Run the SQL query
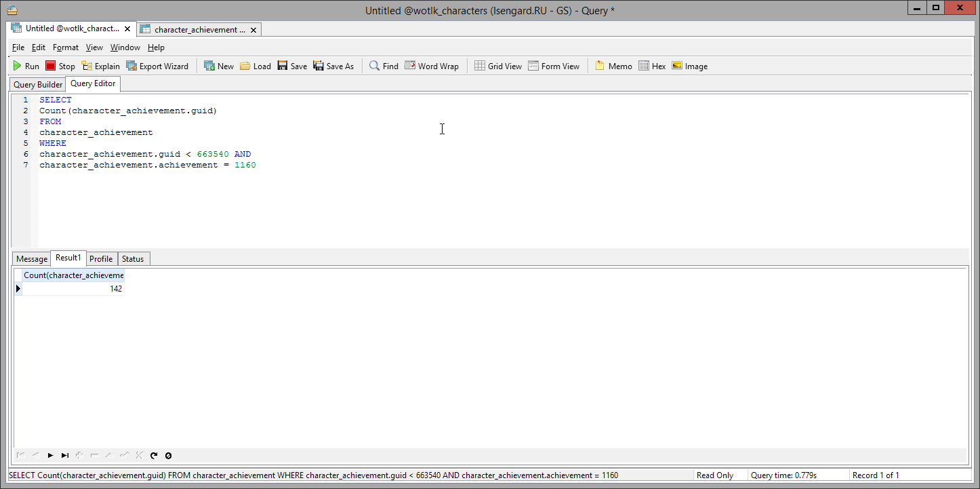This screenshot has height=489, width=980. 26,66
